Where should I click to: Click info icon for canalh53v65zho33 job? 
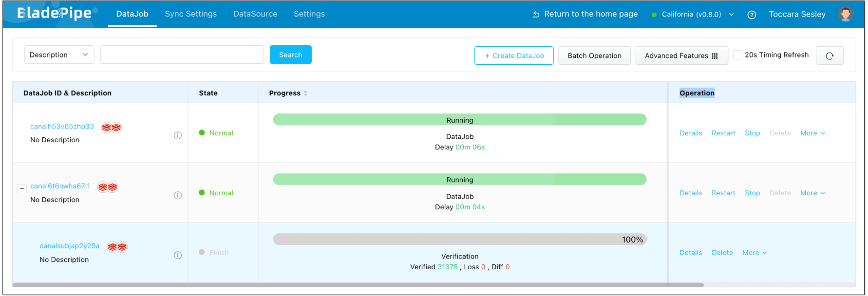point(178,135)
